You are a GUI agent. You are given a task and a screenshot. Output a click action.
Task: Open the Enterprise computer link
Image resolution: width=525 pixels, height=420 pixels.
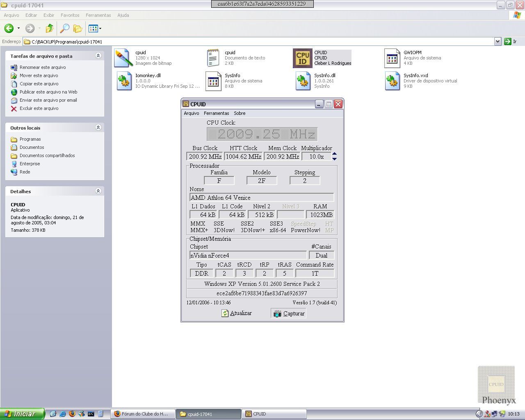click(x=30, y=164)
